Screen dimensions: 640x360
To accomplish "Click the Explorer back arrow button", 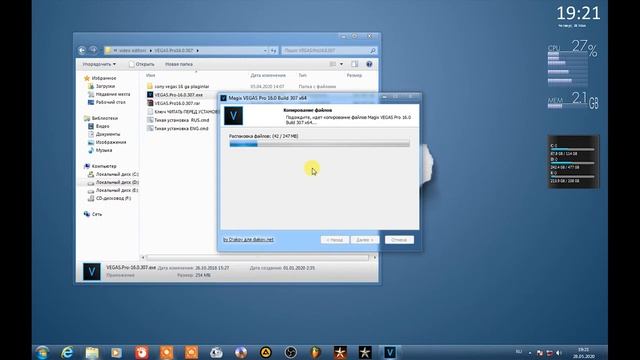I will coord(82,50).
